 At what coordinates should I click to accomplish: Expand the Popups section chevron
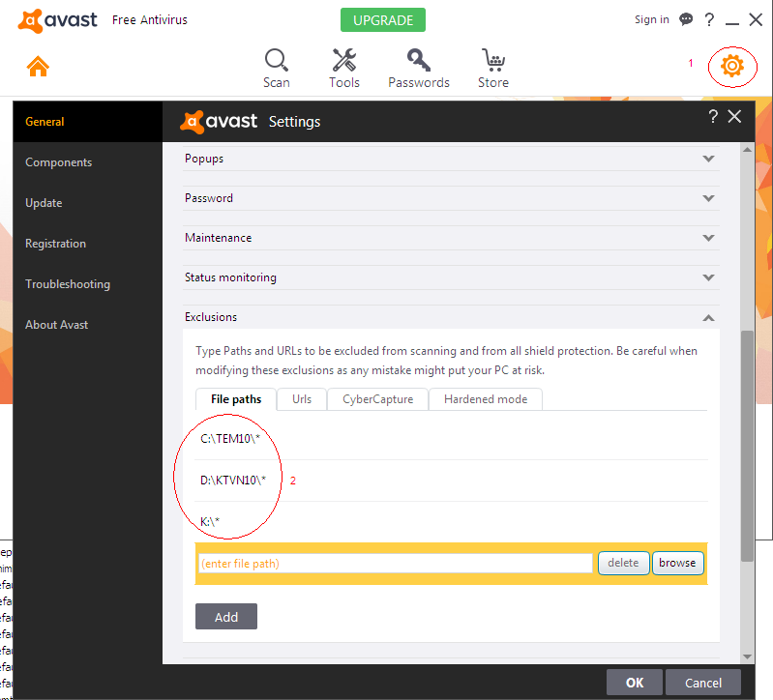[x=708, y=159]
